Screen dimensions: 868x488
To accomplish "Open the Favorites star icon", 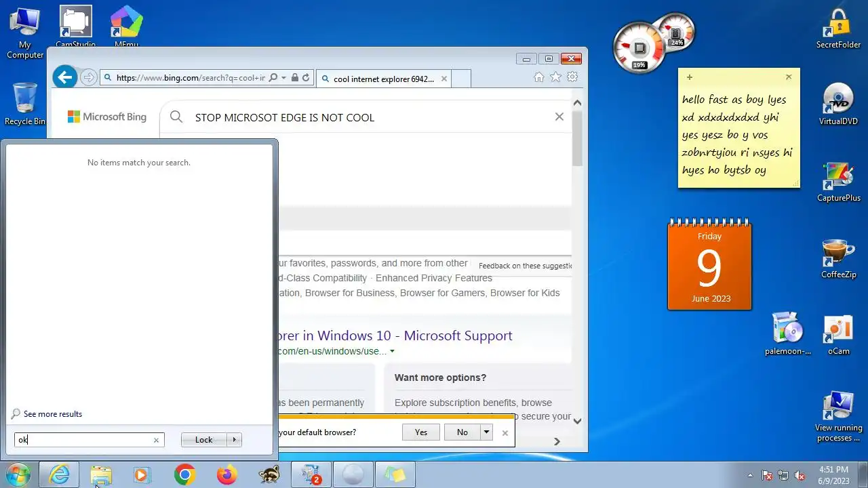I will point(555,77).
